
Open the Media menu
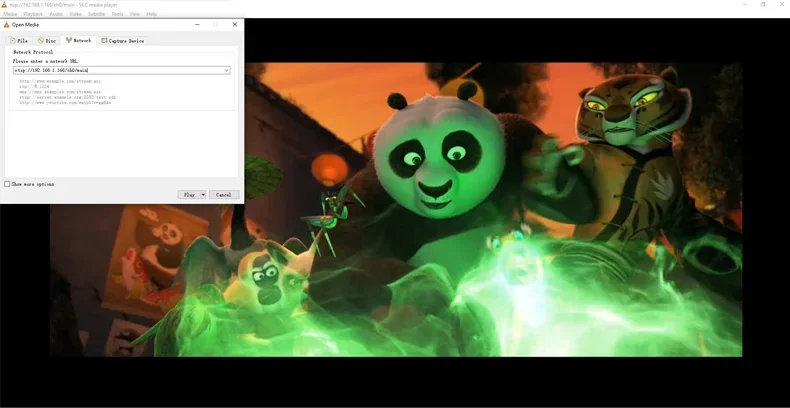(x=10, y=14)
